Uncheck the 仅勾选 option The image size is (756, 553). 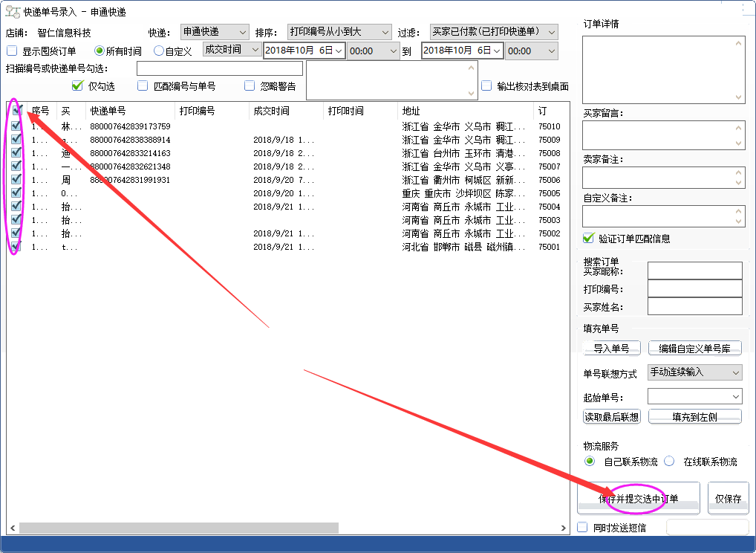coord(76,85)
